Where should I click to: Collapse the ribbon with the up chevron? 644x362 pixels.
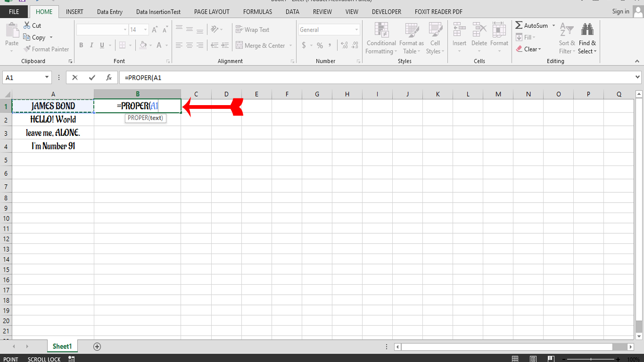click(x=637, y=61)
